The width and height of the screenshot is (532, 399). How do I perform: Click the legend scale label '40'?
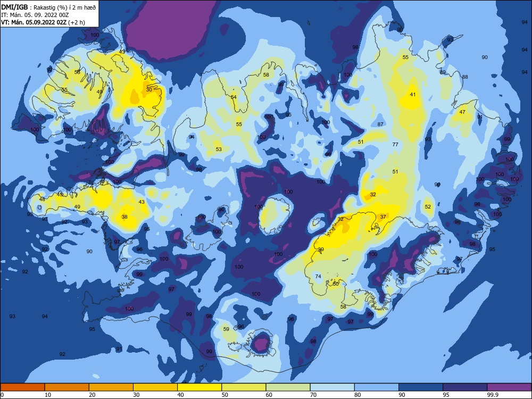coord(181,395)
